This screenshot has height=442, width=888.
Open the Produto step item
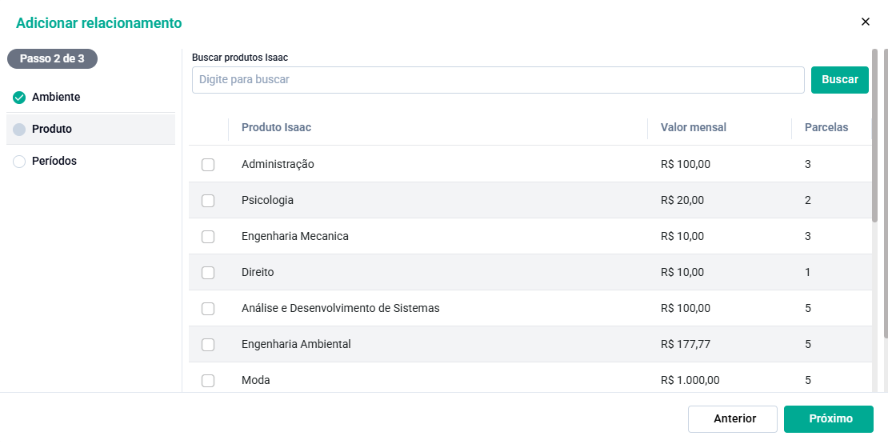click(x=91, y=129)
